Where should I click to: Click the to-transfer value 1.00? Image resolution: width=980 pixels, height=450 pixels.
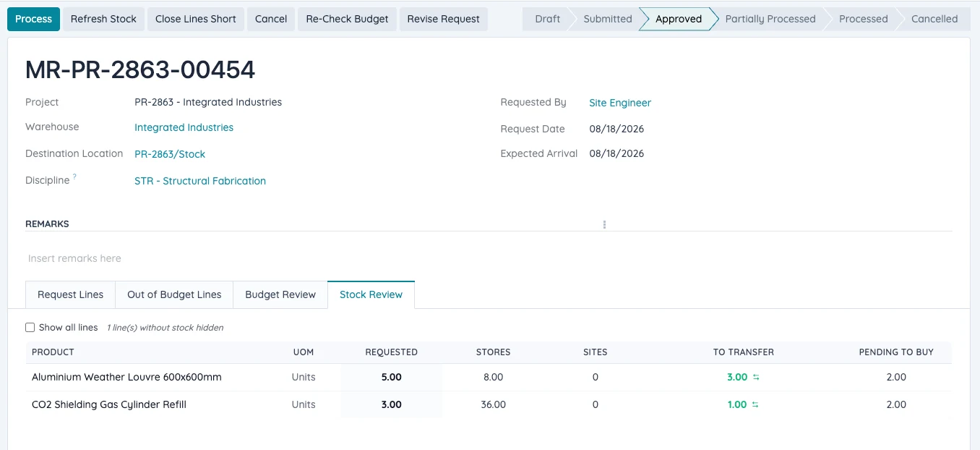pyautogui.click(x=737, y=404)
